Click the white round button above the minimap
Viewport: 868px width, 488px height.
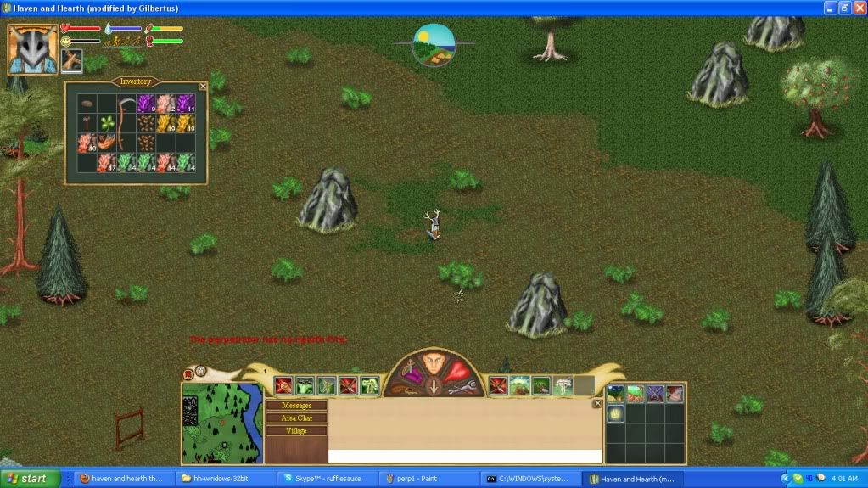(x=200, y=371)
